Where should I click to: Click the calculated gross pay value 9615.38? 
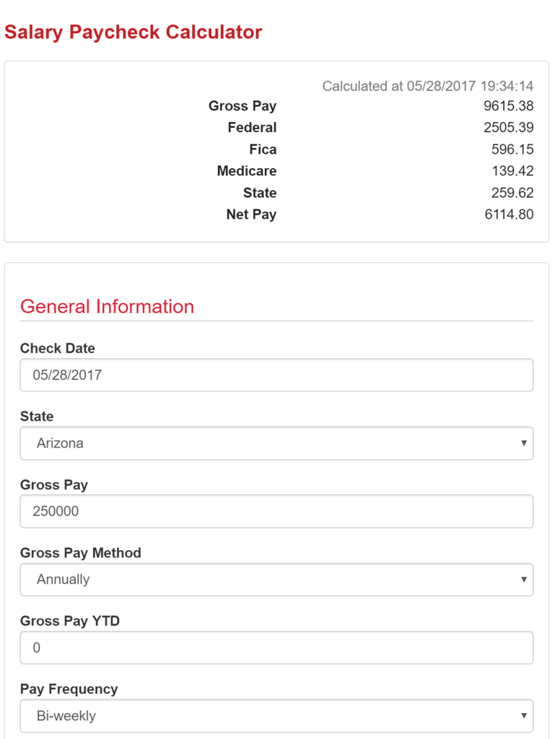[x=508, y=106]
